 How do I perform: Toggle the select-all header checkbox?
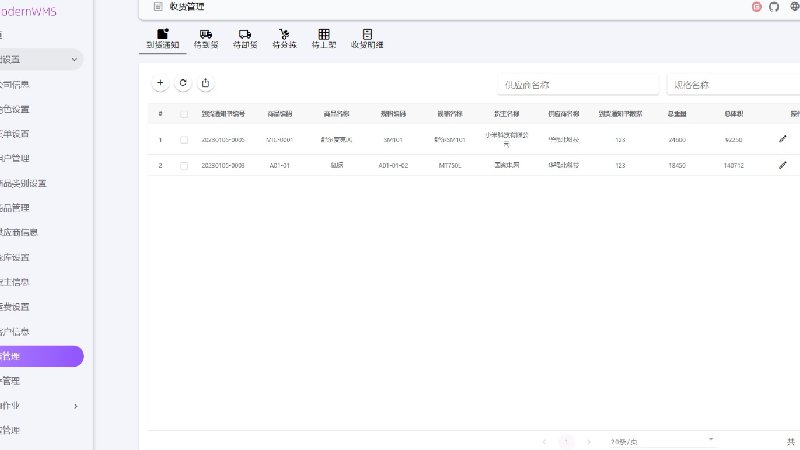(x=184, y=114)
